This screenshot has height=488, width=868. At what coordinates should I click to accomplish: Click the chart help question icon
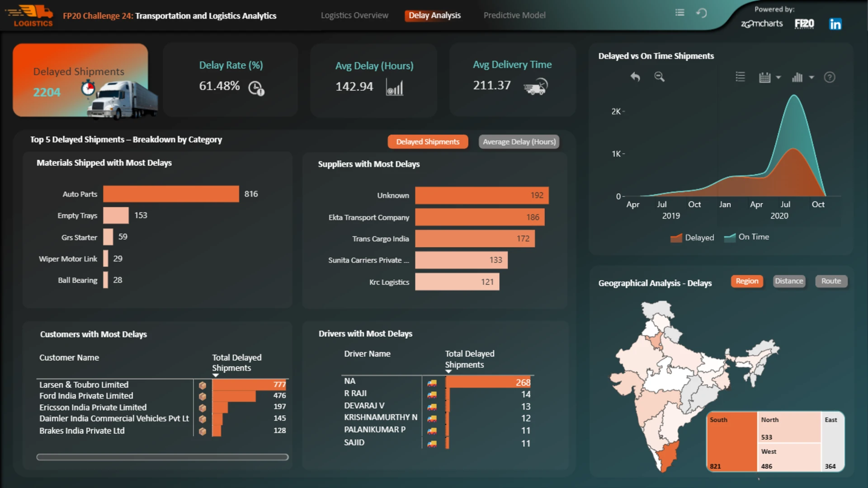point(830,77)
